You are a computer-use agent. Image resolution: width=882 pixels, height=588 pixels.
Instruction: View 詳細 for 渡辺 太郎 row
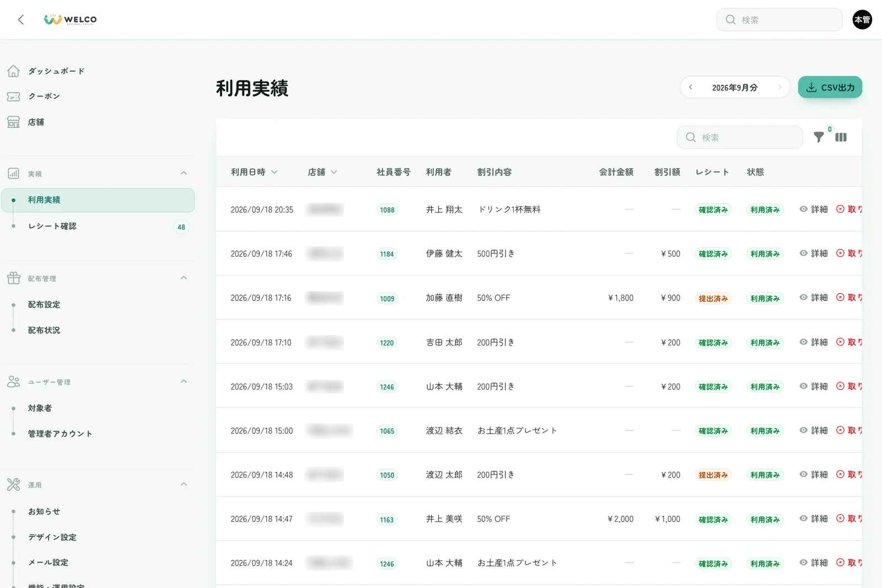tap(814, 474)
